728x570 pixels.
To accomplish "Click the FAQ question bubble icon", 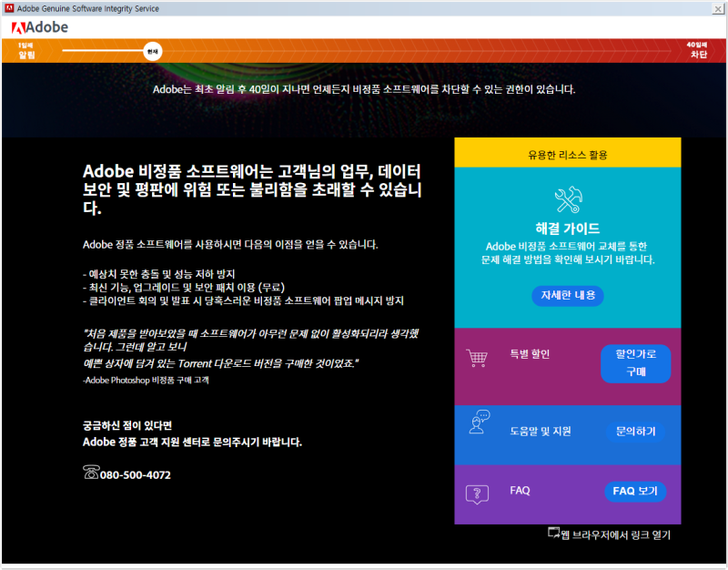I will click(x=477, y=494).
